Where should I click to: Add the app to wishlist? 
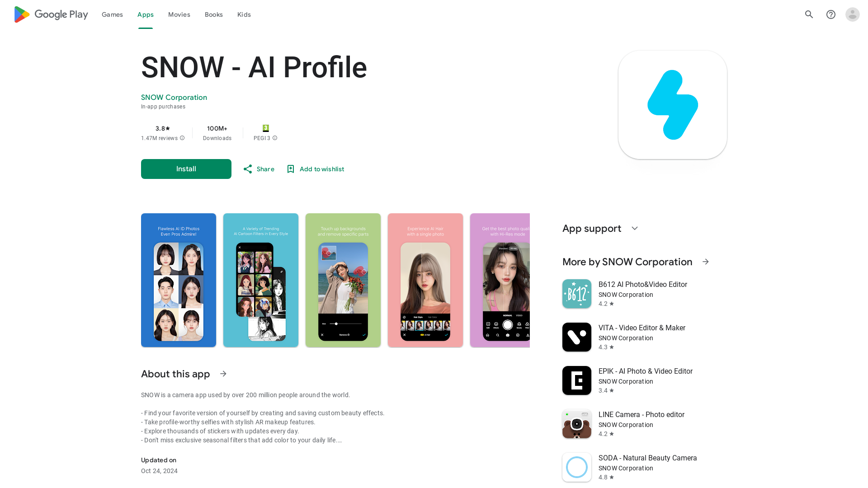coord(315,169)
